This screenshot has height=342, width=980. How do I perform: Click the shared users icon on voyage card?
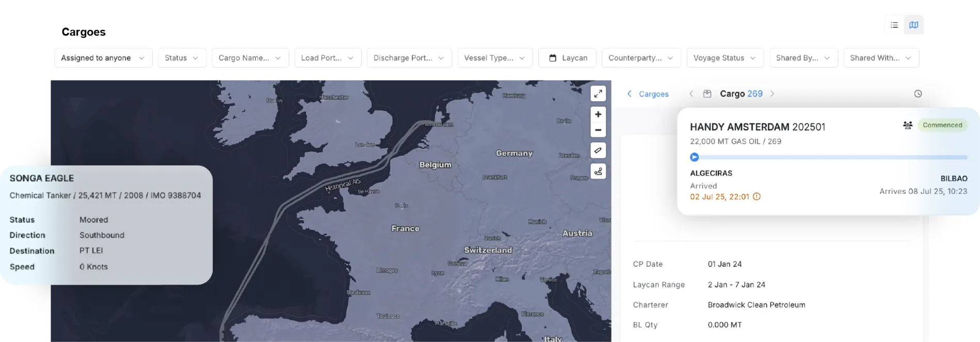click(907, 125)
